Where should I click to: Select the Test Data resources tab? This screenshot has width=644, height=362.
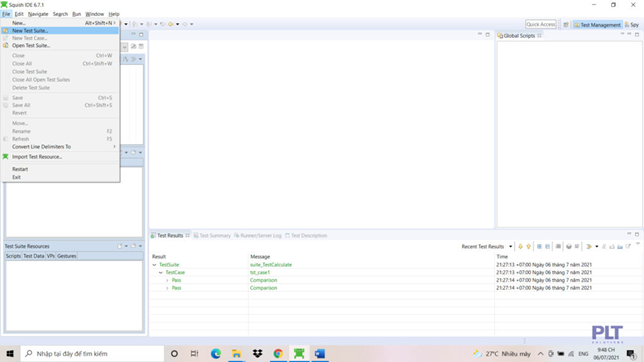34,256
